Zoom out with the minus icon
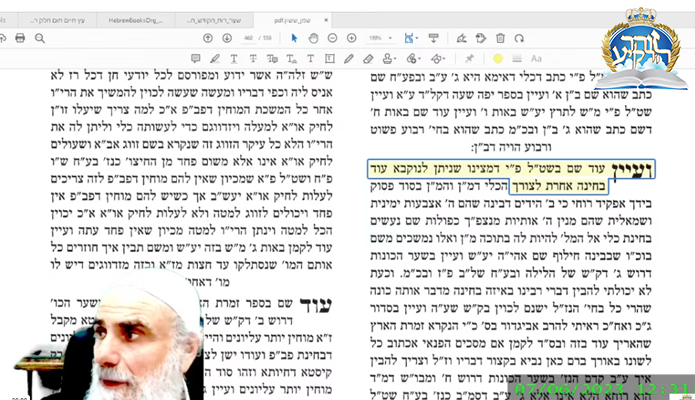This screenshot has width=695, height=400. click(x=333, y=37)
